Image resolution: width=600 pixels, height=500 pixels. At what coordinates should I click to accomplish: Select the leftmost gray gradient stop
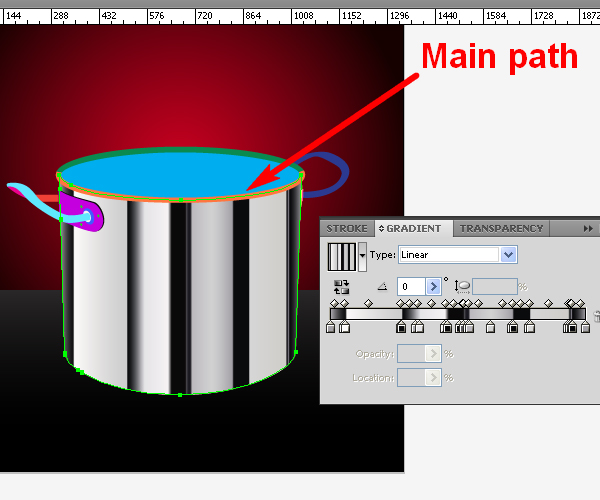click(x=331, y=327)
